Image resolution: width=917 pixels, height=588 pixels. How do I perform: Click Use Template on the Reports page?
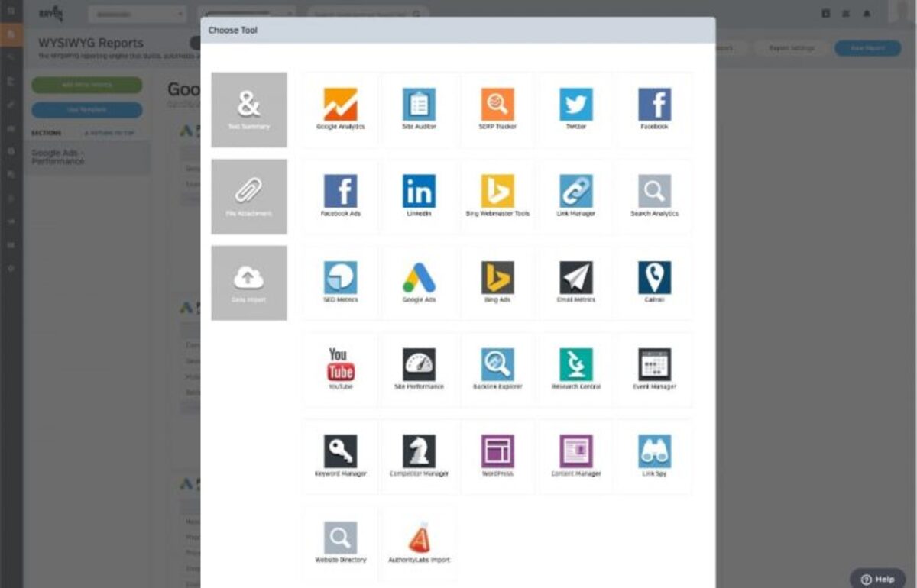point(87,110)
